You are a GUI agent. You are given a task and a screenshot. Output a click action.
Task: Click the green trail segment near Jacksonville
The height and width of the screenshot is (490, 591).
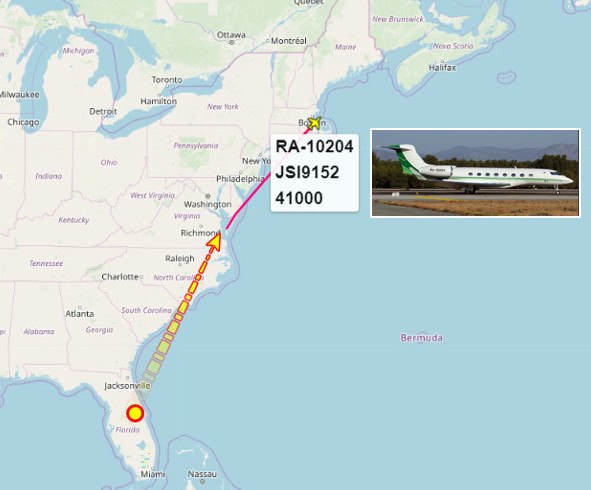[153, 367]
